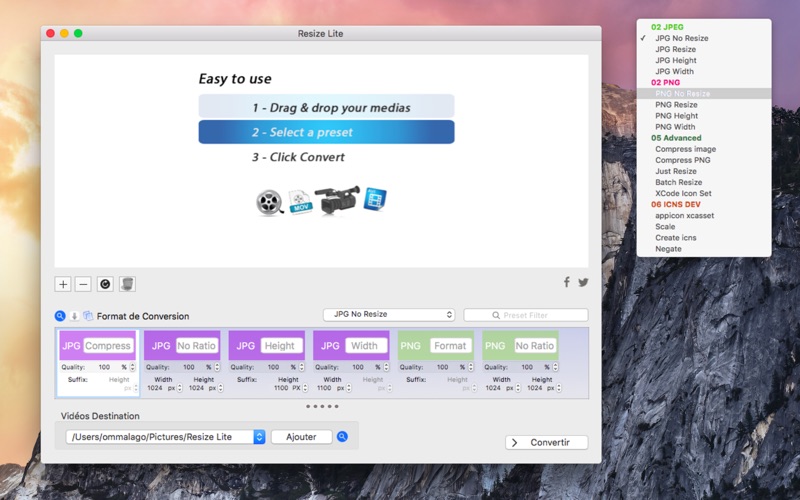800x500 pixels.
Task: Select the JPG Height preset card
Action: [268, 346]
